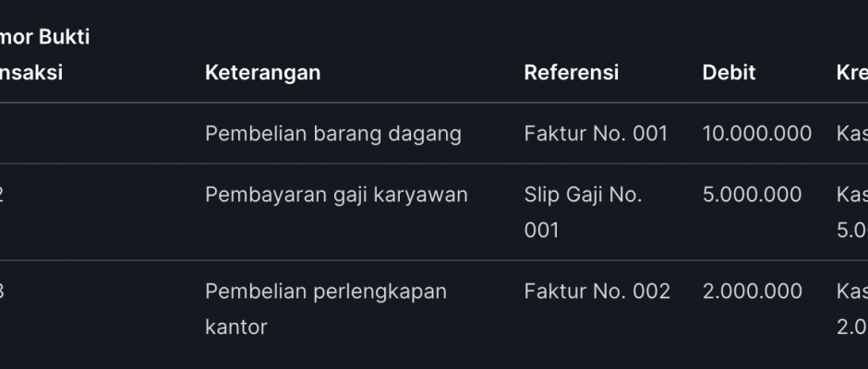The height and width of the screenshot is (369, 868).
Task: Click the Kas credit cell in office supplies row
Action: point(851,292)
